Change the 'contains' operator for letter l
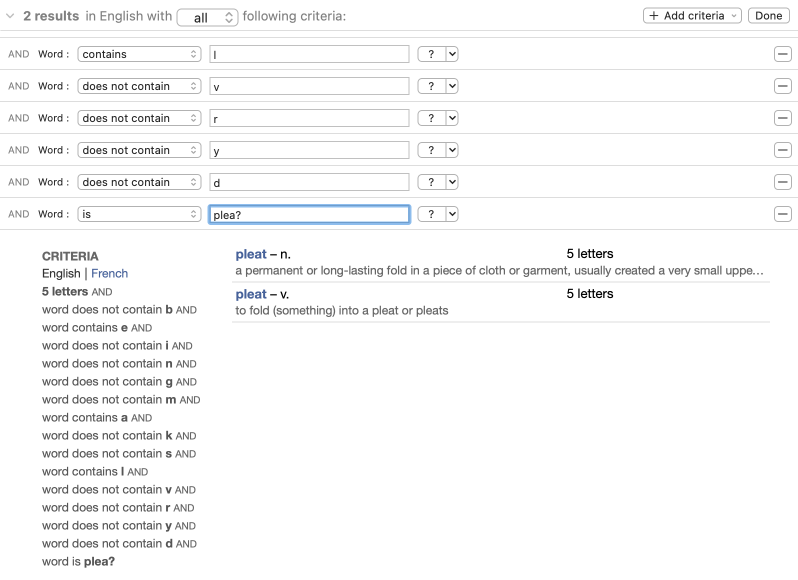798x580 pixels. click(139, 54)
